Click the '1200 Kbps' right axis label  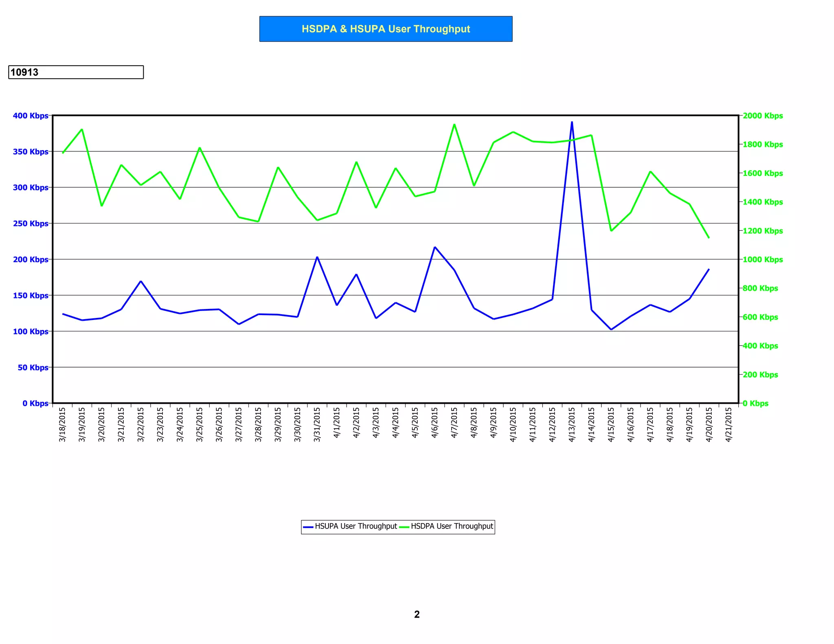[x=763, y=231]
